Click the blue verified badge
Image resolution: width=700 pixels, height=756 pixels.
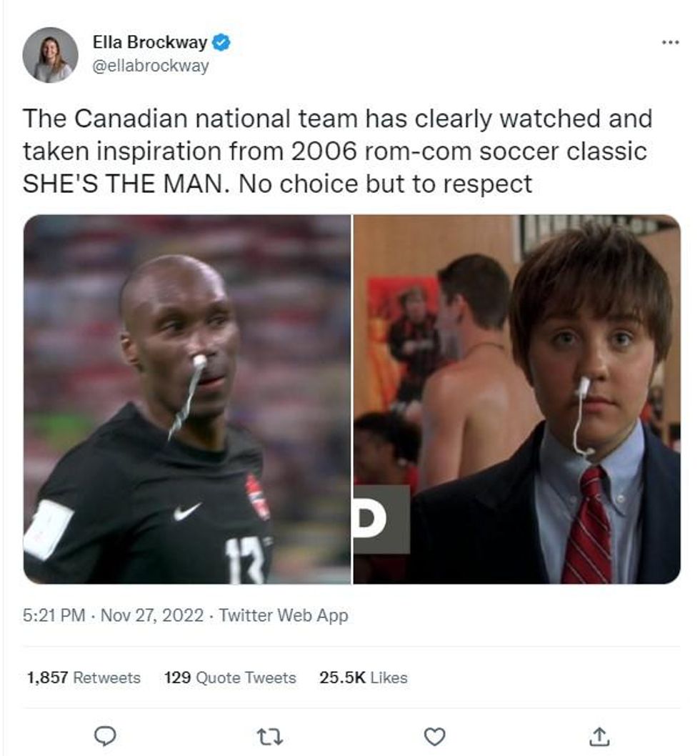coord(221,42)
